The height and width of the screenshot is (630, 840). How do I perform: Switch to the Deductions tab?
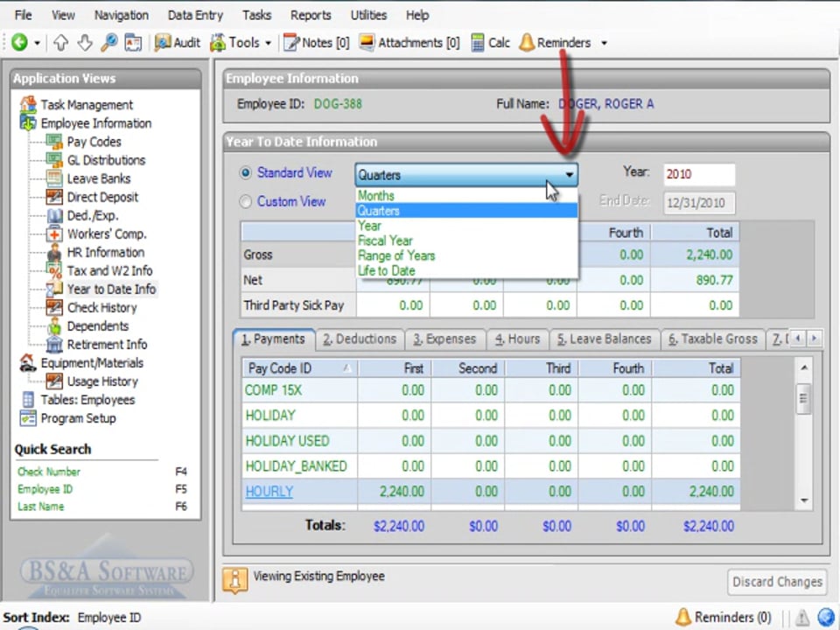point(359,339)
